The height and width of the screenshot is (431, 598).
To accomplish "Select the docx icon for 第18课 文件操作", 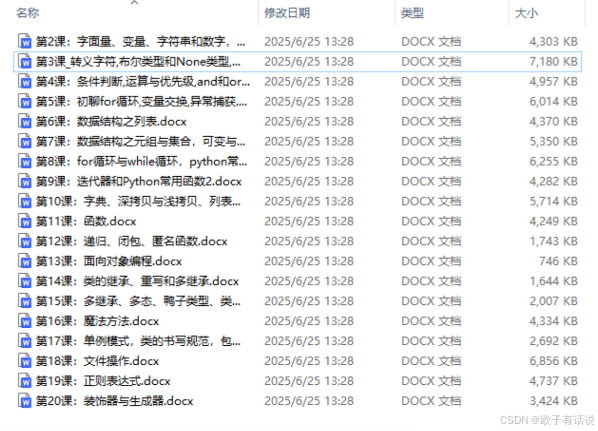I will [24, 361].
